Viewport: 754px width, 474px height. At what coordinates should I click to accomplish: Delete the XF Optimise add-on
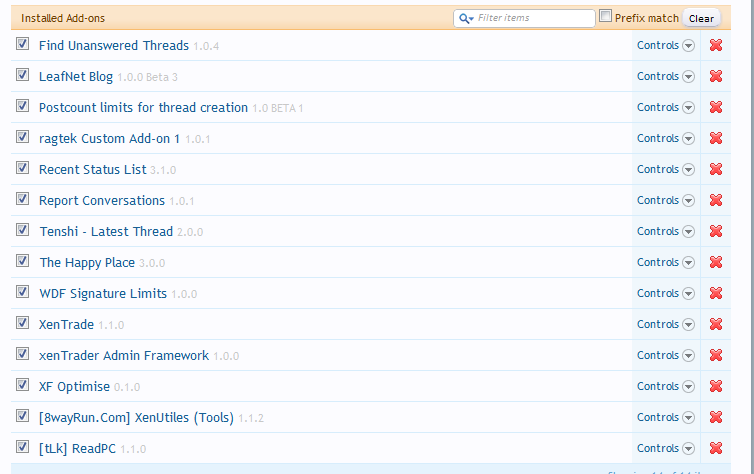click(x=716, y=386)
